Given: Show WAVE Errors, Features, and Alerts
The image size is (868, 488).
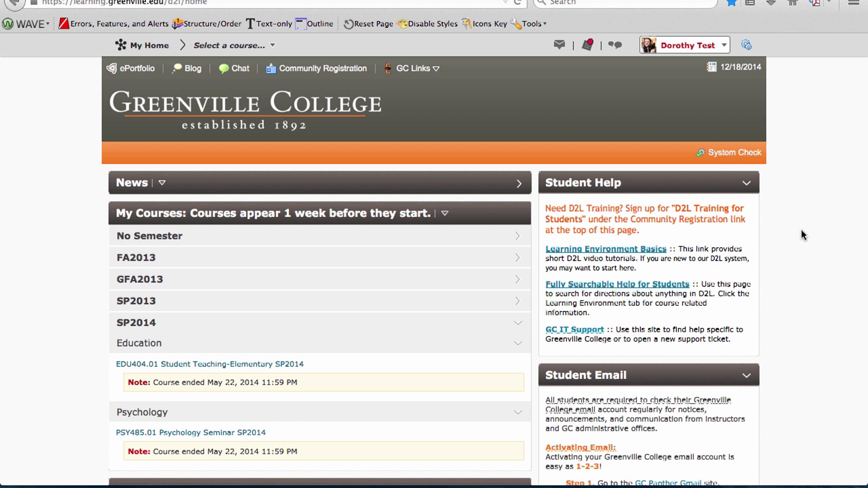Looking at the screenshot, I should tap(114, 24).
